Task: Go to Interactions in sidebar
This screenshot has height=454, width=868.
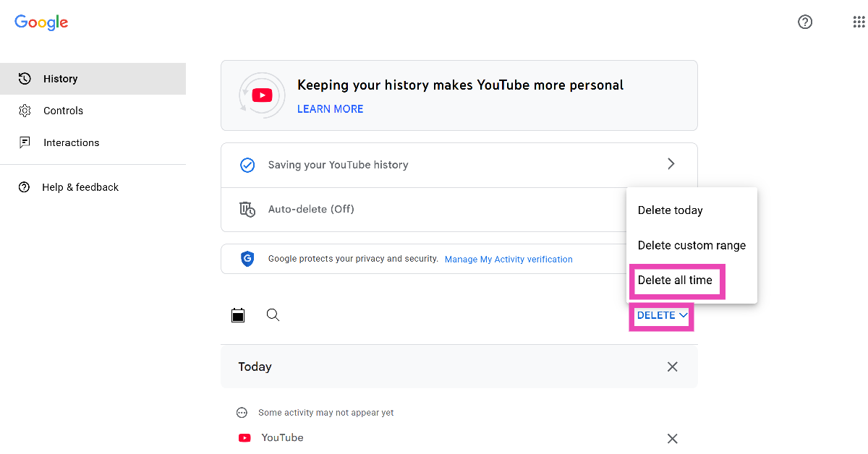Action: click(x=93, y=142)
